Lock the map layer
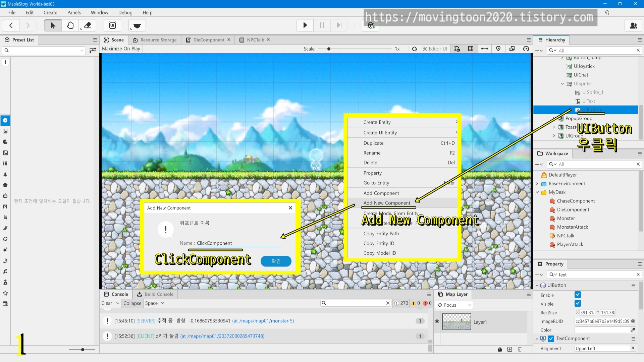 coord(500,349)
